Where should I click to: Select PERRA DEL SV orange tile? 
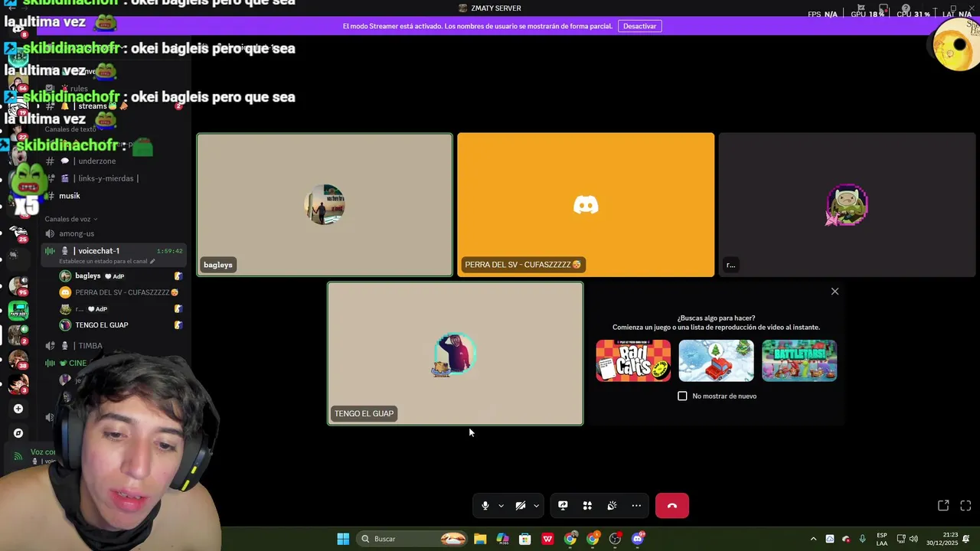point(586,204)
